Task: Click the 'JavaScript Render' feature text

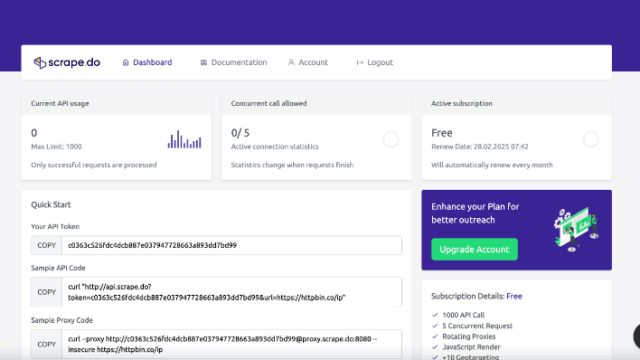Action: pos(471,347)
